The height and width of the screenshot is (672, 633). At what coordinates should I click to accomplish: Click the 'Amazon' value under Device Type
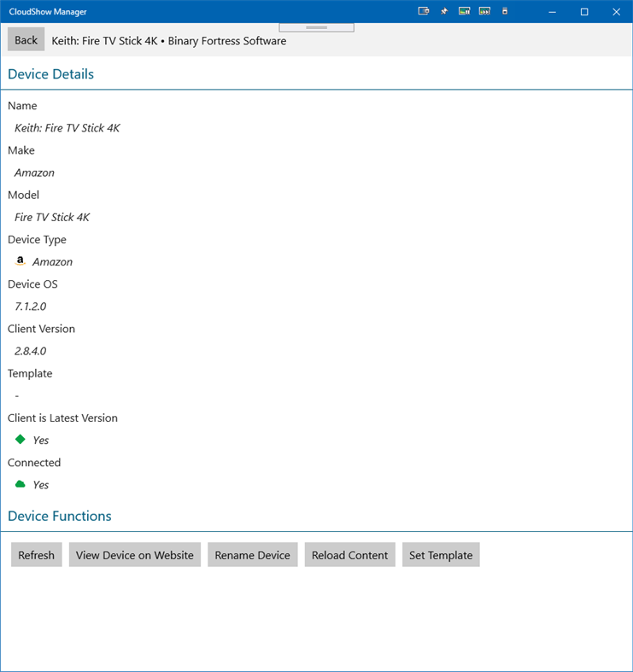point(53,262)
